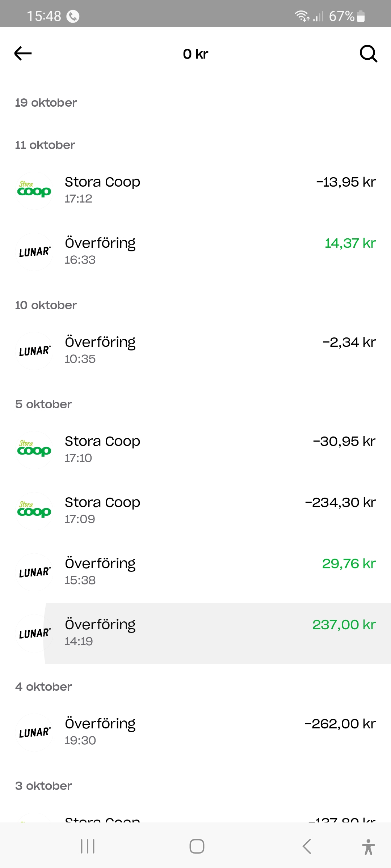Tap the 0 kr balance title

point(195,54)
